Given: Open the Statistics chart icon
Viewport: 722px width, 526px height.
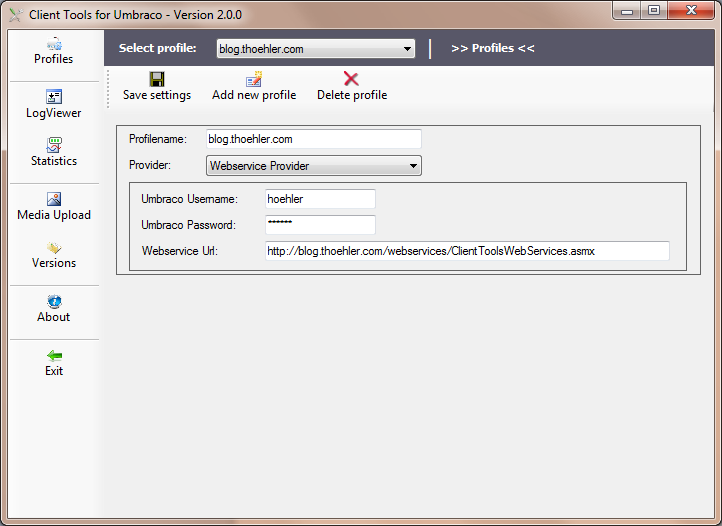Looking at the screenshot, I should coord(54,145).
